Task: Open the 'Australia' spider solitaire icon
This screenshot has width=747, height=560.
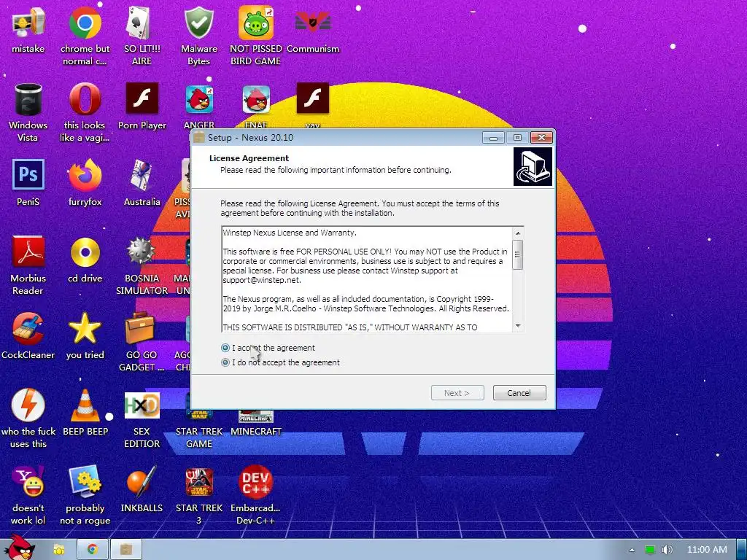Action: 142,183
